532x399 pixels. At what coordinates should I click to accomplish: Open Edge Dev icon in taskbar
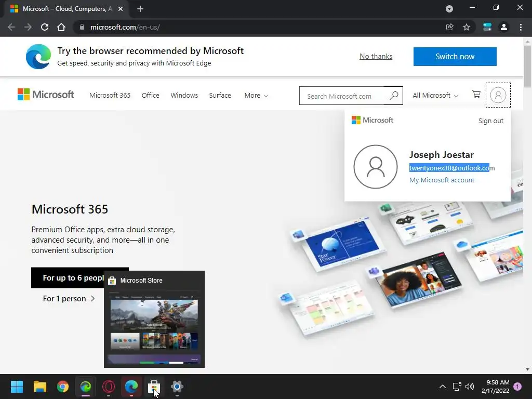[x=86, y=387]
